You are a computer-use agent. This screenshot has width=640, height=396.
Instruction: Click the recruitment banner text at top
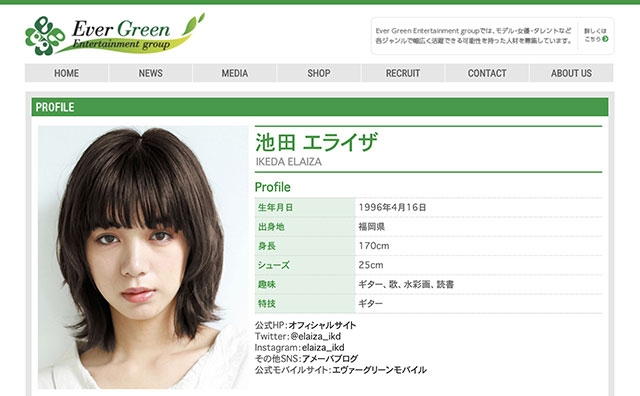473,36
